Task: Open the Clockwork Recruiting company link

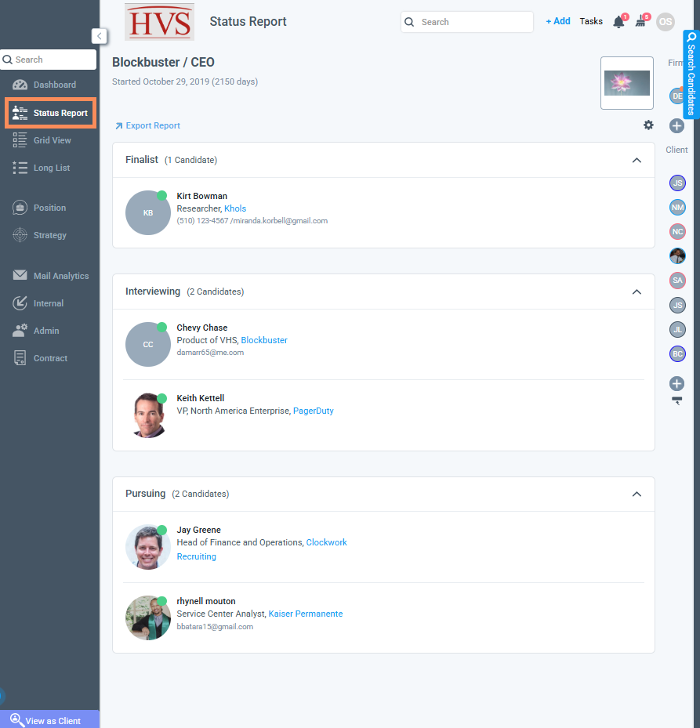Action: point(327,542)
